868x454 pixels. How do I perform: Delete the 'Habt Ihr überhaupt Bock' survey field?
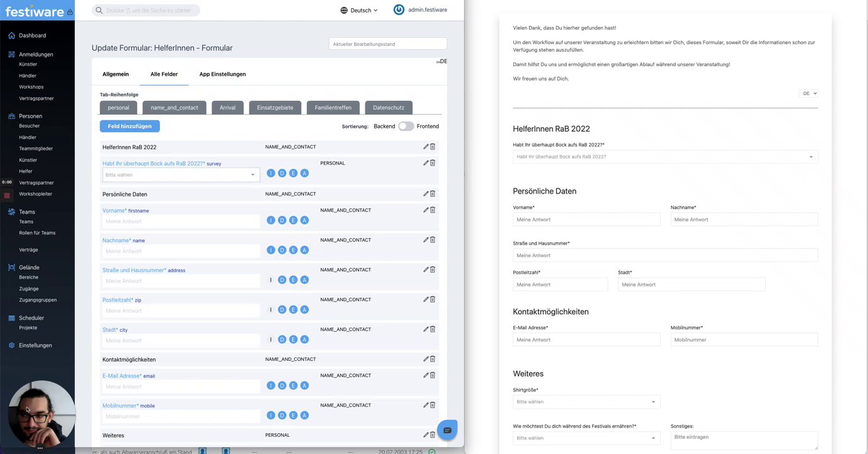click(433, 163)
